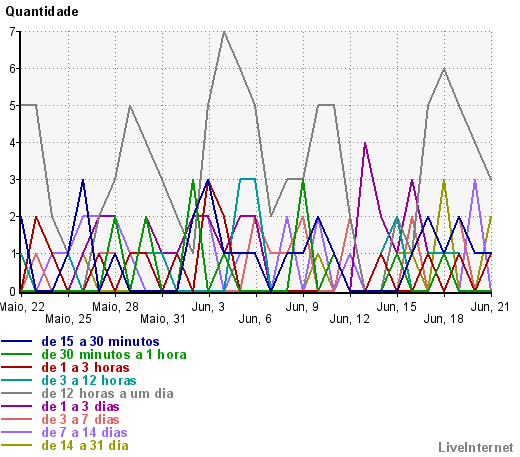Click the magenta line swatch for 1 a 3 dias
This screenshot has height=457, width=520.
pyautogui.click(x=17, y=406)
